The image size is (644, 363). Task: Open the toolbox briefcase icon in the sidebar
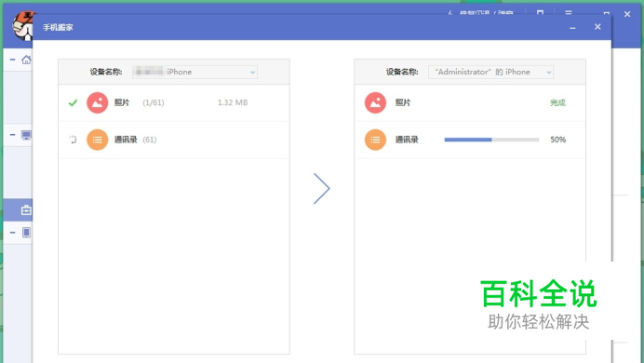click(x=26, y=210)
